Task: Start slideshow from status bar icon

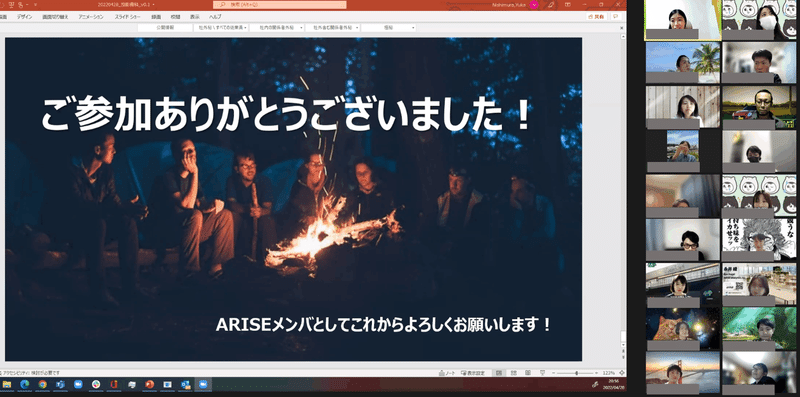Action: click(542, 373)
